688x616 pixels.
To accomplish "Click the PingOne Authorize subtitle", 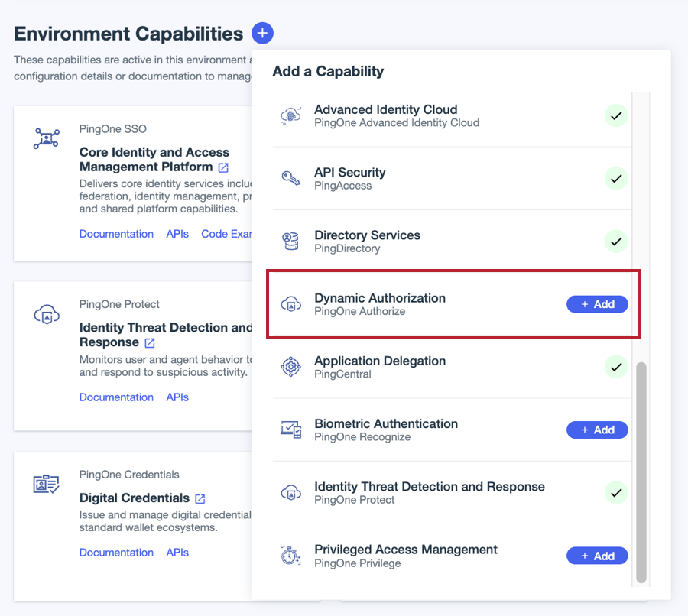I will click(x=360, y=312).
